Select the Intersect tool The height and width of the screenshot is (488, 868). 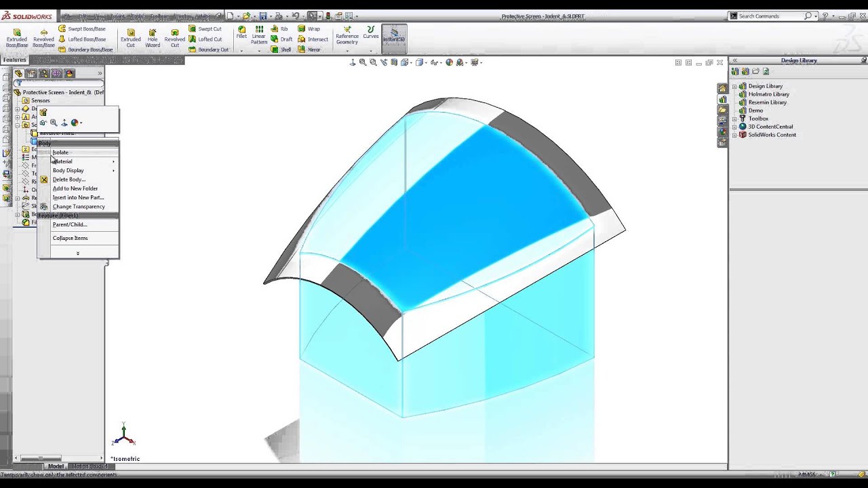tap(313, 39)
